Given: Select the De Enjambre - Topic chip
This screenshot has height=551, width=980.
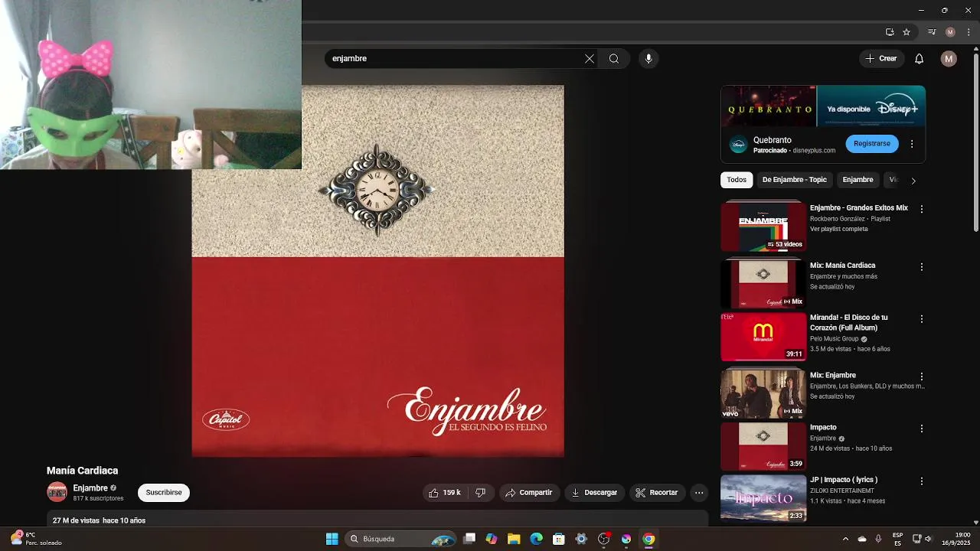Looking at the screenshot, I should (x=794, y=180).
